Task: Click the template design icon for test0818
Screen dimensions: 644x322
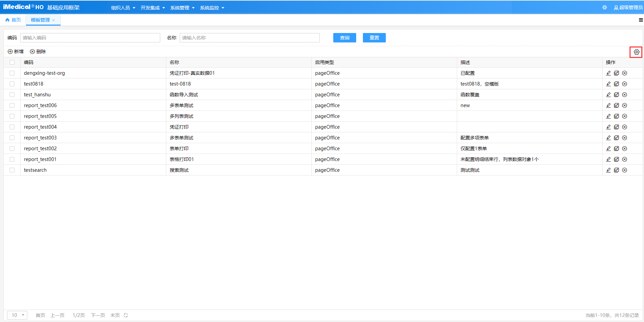Action: point(616,84)
